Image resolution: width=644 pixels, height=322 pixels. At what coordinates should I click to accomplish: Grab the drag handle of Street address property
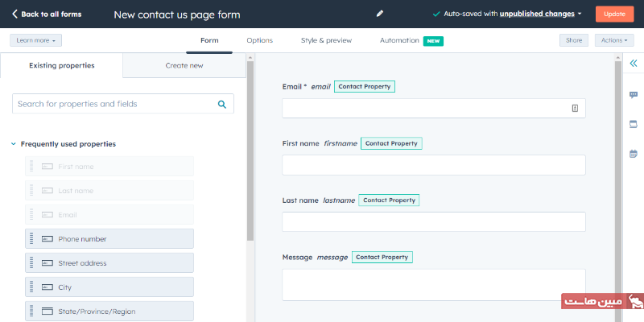click(31, 263)
